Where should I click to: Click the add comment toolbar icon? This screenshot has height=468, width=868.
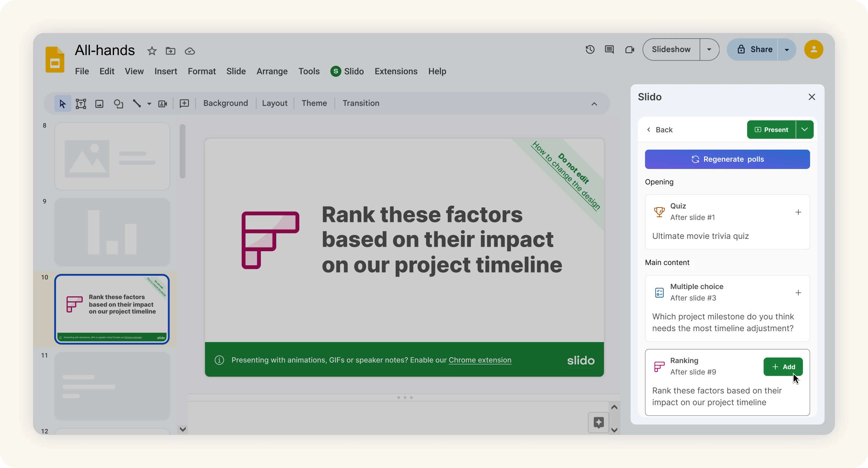(x=184, y=104)
